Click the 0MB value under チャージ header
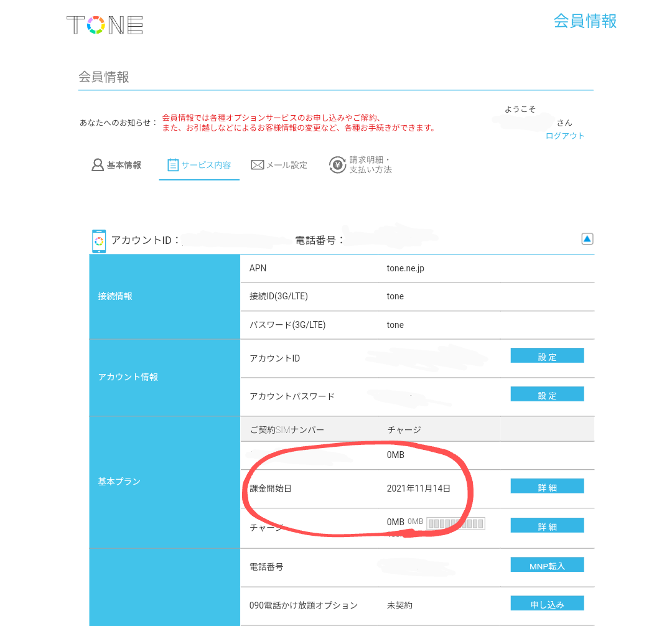 (x=395, y=455)
